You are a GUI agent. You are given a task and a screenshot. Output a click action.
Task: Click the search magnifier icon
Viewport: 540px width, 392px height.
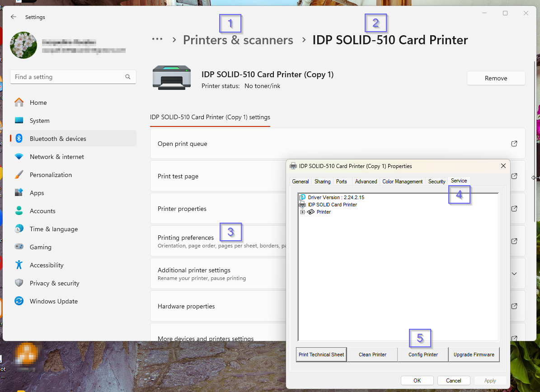[128, 77]
